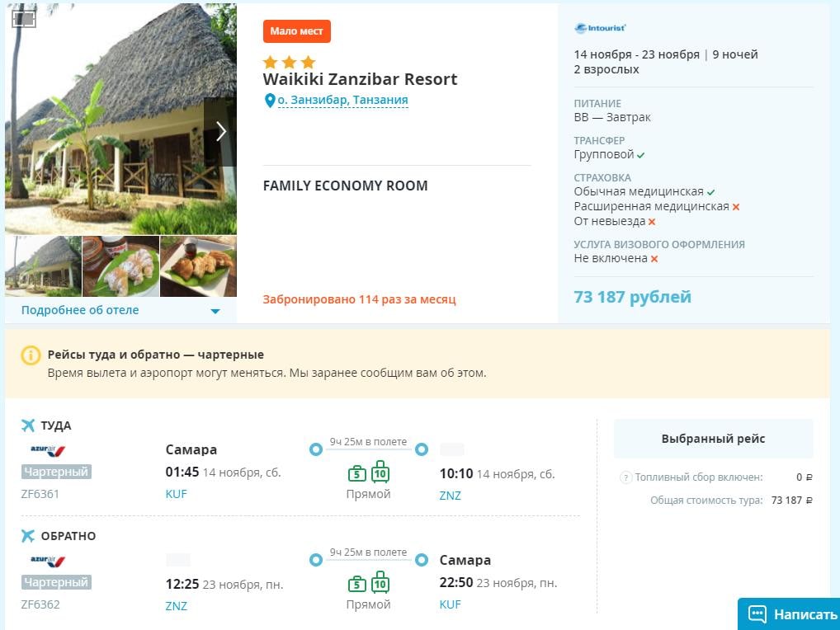Show next hotel photo with arrow
The width and height of the screenshot is (840, 630).
coord(220,132)
